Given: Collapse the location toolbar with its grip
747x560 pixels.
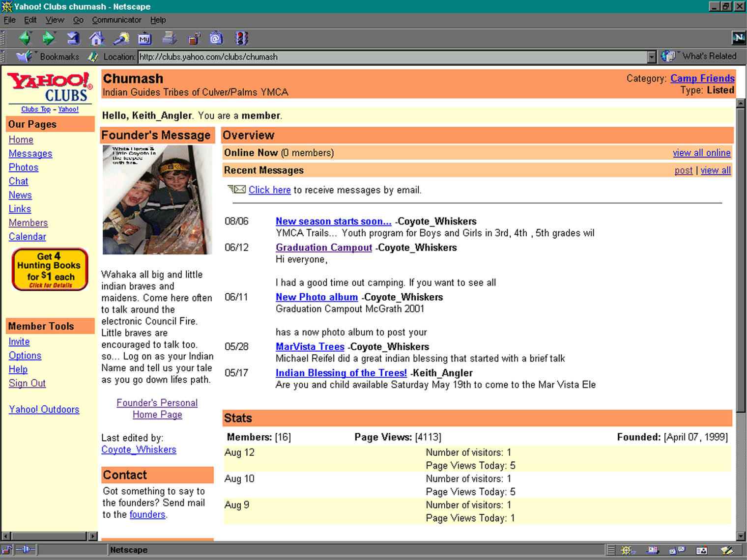Looking at the screenshot, I should tap(3, 56).
